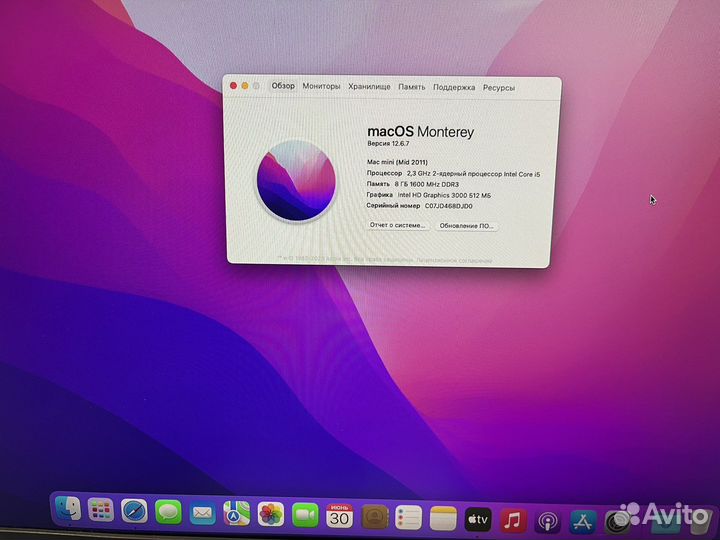Minimize window with the yellow button
The width and height of the screenshot is (720, 540).
245,86
